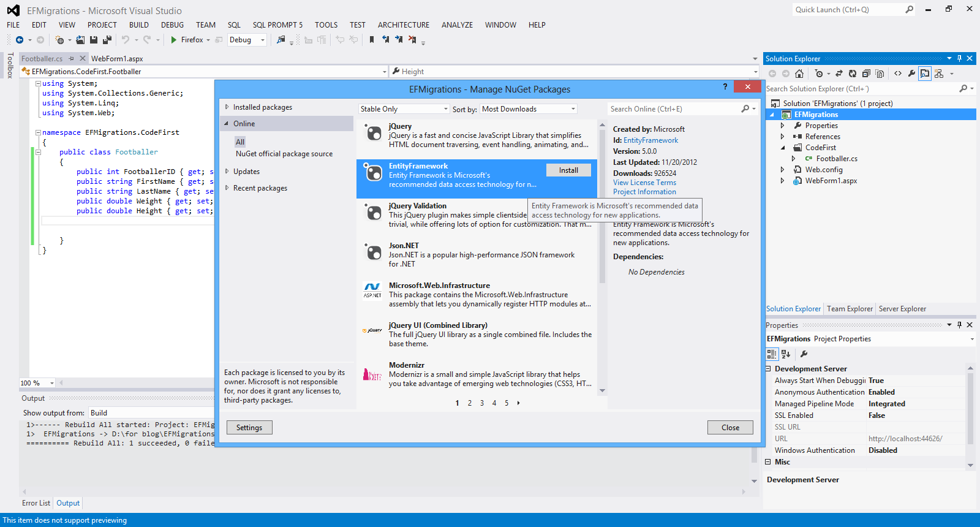Viewport: 980px width, 527px height.
Task: Collapse the CodeFirst folder
Action: [782, 148]
